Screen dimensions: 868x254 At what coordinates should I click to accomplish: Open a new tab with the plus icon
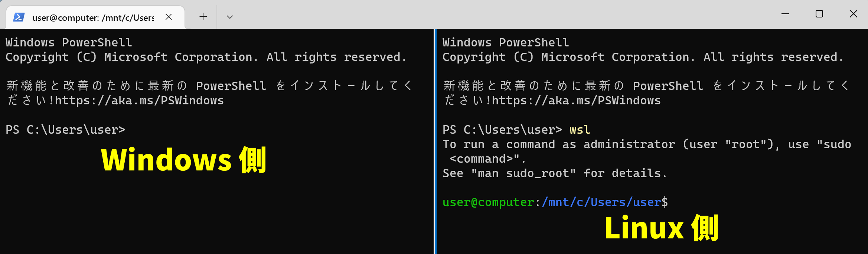[203, 16]
